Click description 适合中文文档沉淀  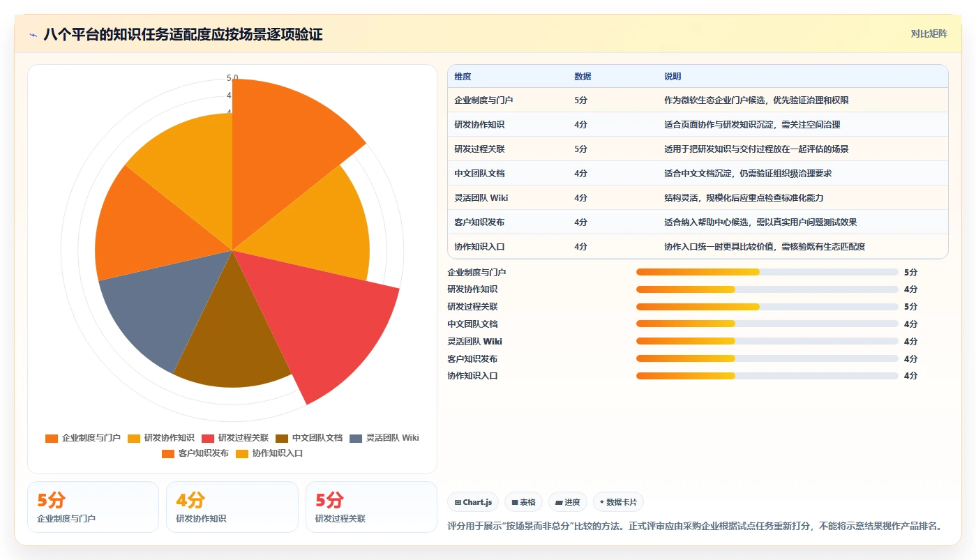pos(748,174)
